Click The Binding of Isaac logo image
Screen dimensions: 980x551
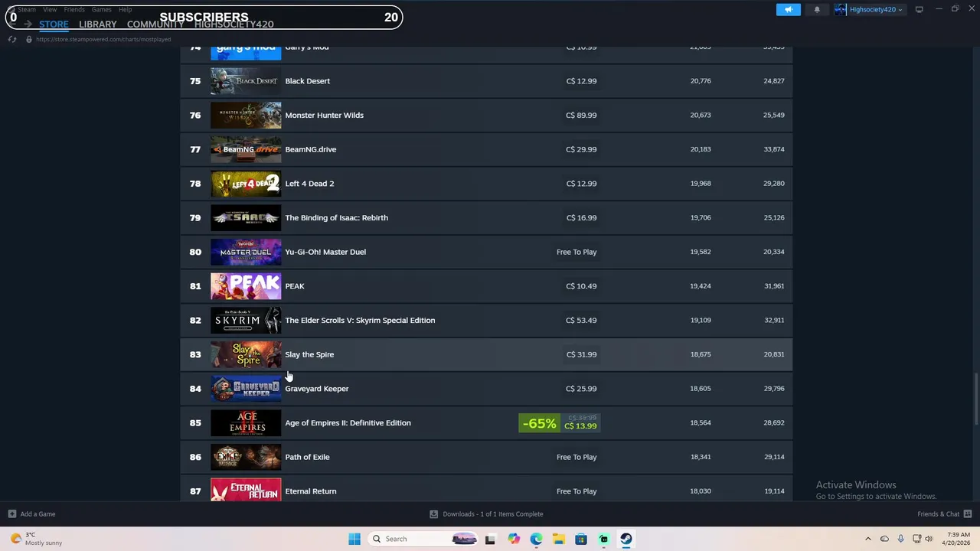click(246, 217)
